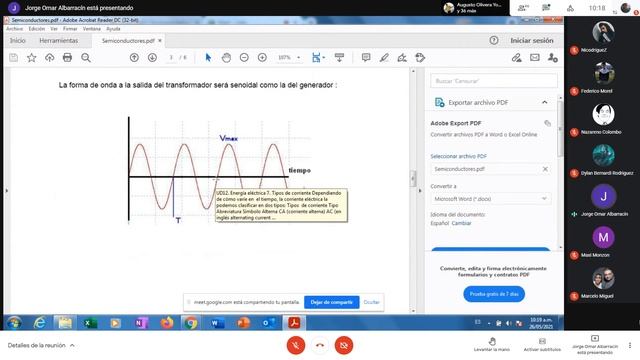Close the Semiconductores.pdf tab
This screenshot has height=360, width=640.
160,40
